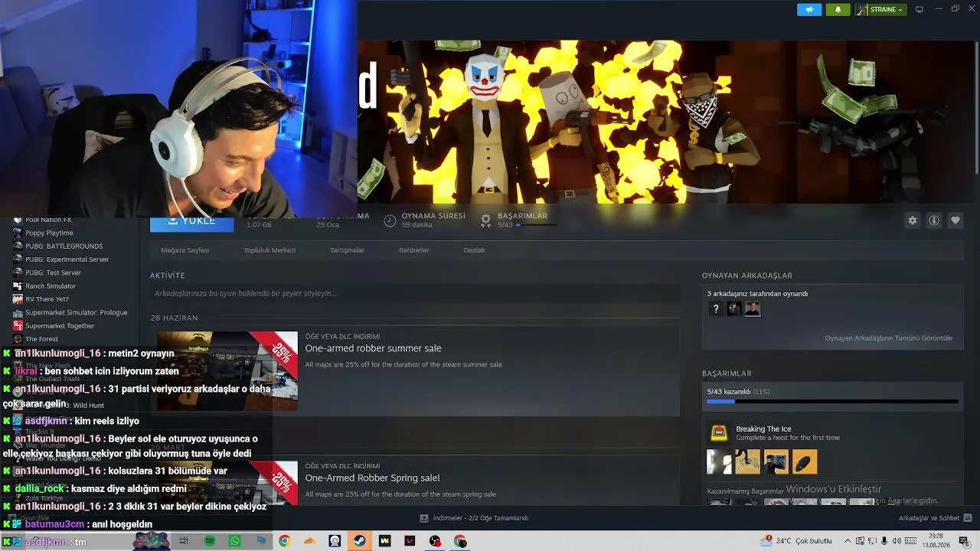Click the 5/43 achievements stat label
The image size is (980, 551).
coord(505,225)
